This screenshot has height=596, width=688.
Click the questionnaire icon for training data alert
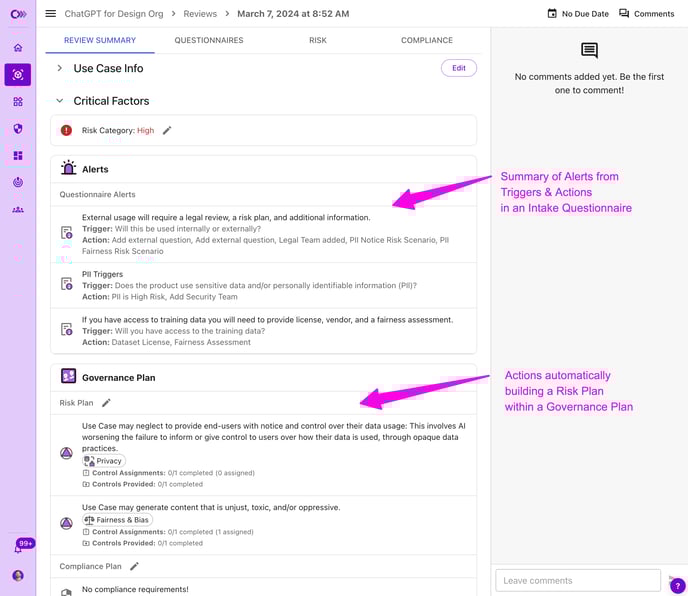click(x=66, y=329)
